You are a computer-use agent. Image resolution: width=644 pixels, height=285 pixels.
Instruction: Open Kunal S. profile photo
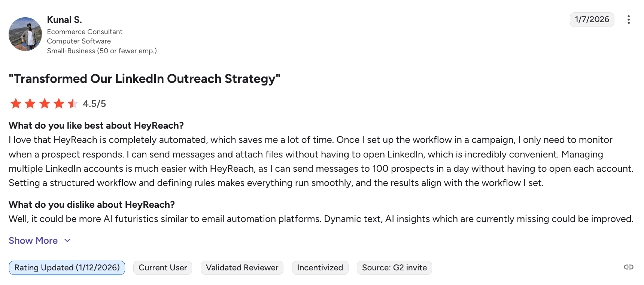(25, 34)
